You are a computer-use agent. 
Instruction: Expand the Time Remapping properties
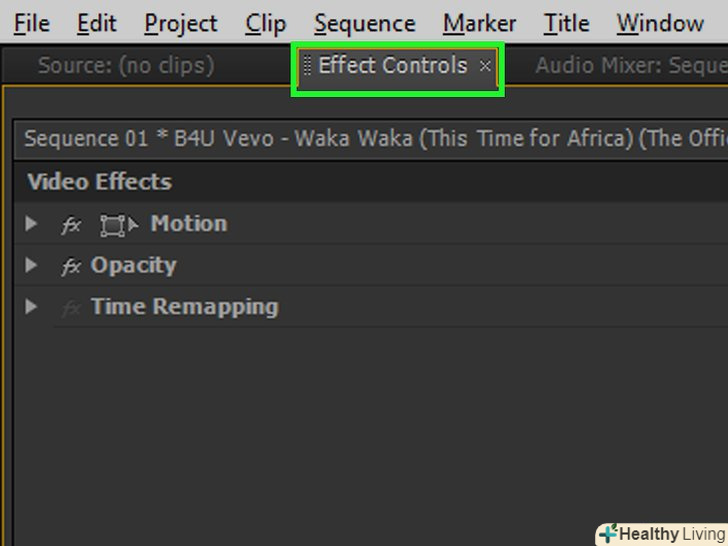pyautogui.click(x=32, y=307)
